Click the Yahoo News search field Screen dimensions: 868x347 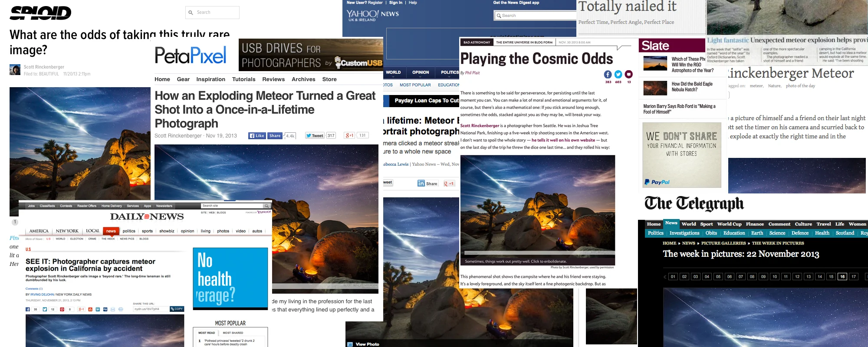tap(535, 16)
